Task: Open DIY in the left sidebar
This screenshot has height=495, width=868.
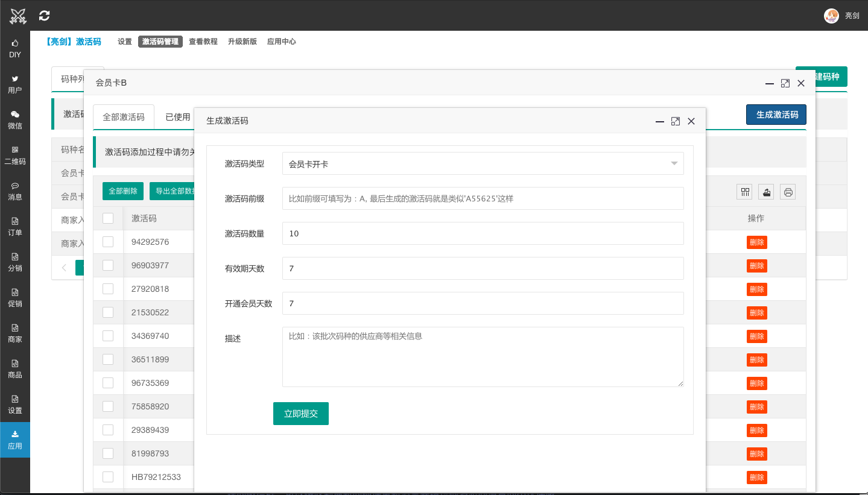Action: pos(15,49)
